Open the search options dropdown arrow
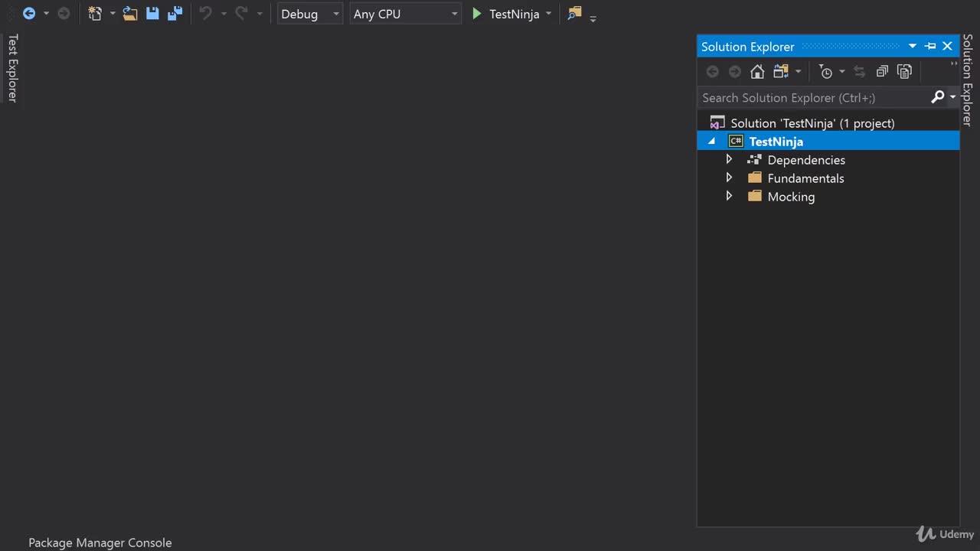 coord(953,97)
